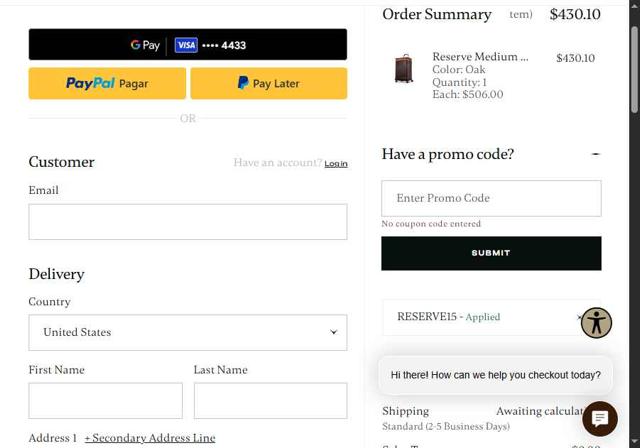Click the Reserve Medium product name

480,57
